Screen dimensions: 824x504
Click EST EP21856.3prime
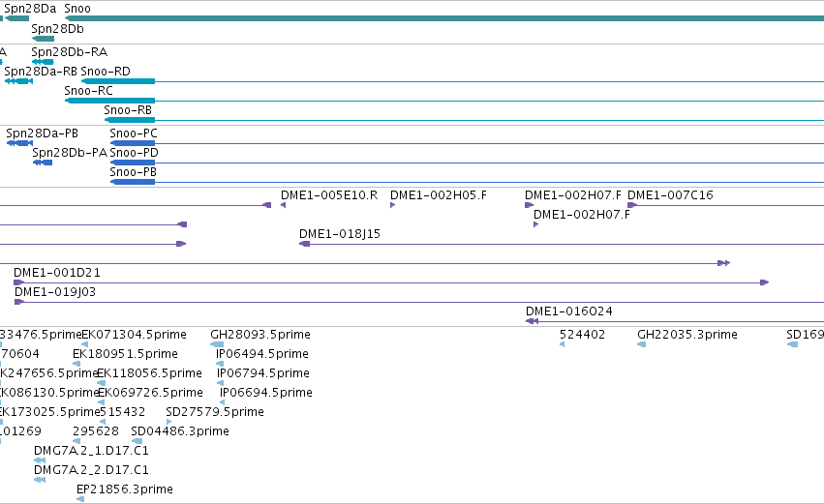80,499
